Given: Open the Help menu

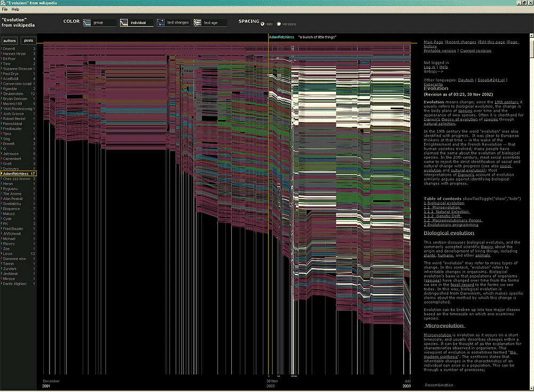Looking at the screenshot, I should pyautogui.click(x=15, y=9).
